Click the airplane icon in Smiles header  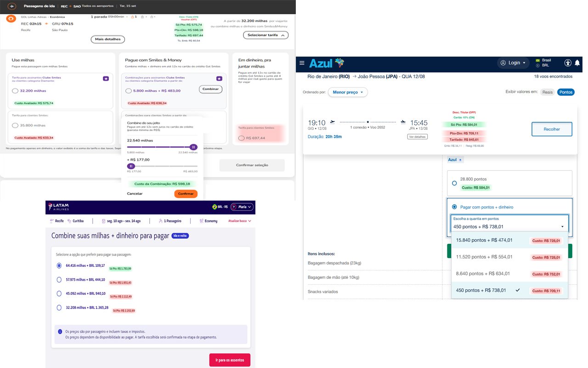click(11, 6)
